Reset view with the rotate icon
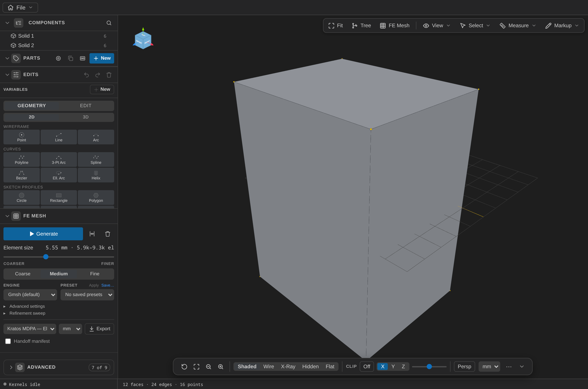Image resolution: width=588 pixels, height=389 pixels. pyautogui.click(x=184, y=367)
